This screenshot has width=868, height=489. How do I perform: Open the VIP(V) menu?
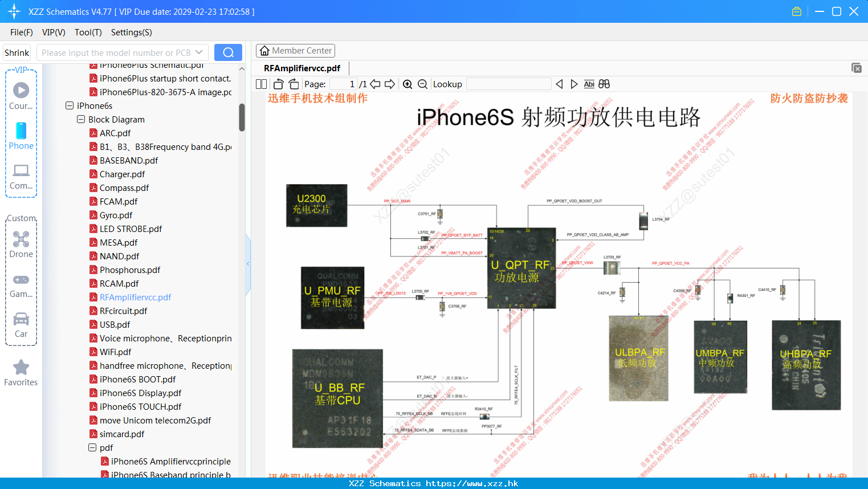[x=54, y=32]
